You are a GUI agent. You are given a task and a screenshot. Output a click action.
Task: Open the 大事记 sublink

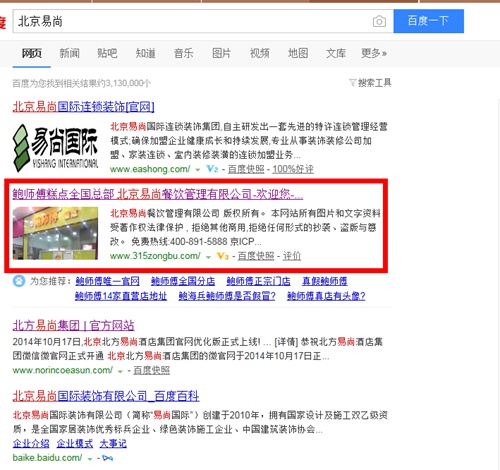113,444
